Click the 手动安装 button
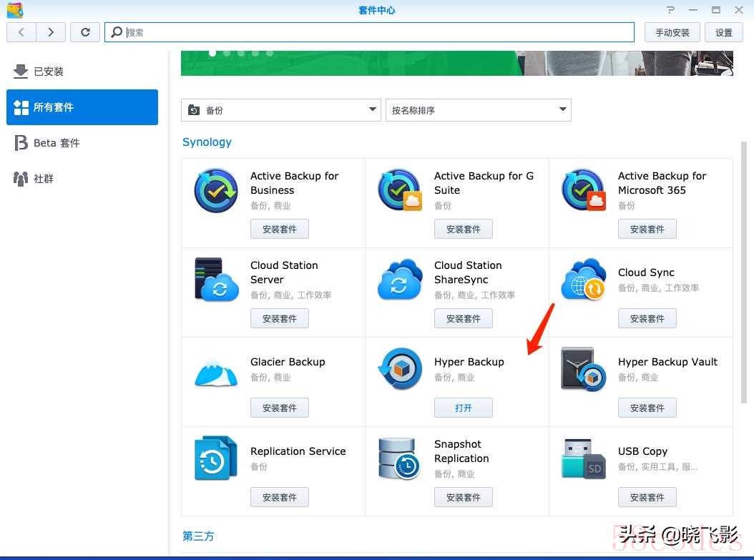The image size is (754, 560). click(672, 32)
